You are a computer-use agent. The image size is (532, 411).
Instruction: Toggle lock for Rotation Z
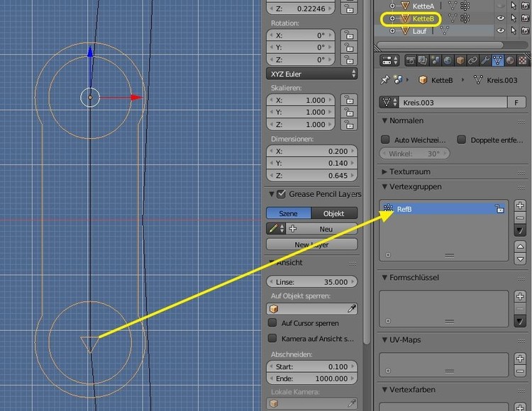[x=349, y=60]
